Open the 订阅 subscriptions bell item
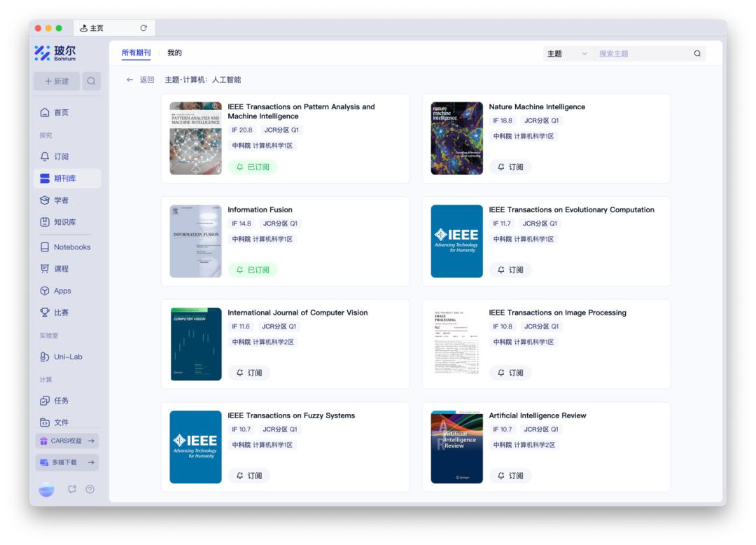 (67, 156)
